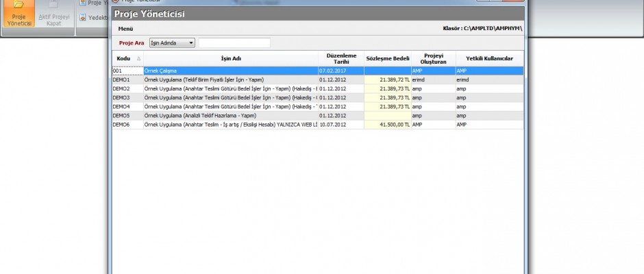The image size is (644, 274).
Task: Select the 001 Örnek Çalışma project row
Action: coord(230,71)
